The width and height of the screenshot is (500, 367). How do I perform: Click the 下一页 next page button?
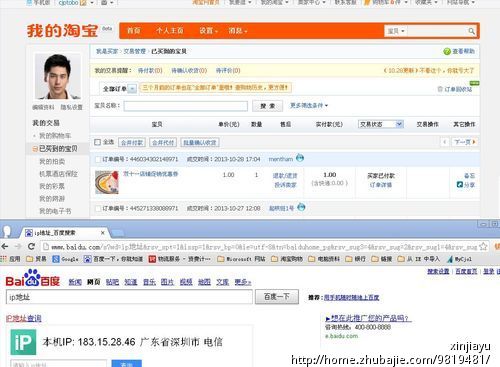click(x=465, y=142)
